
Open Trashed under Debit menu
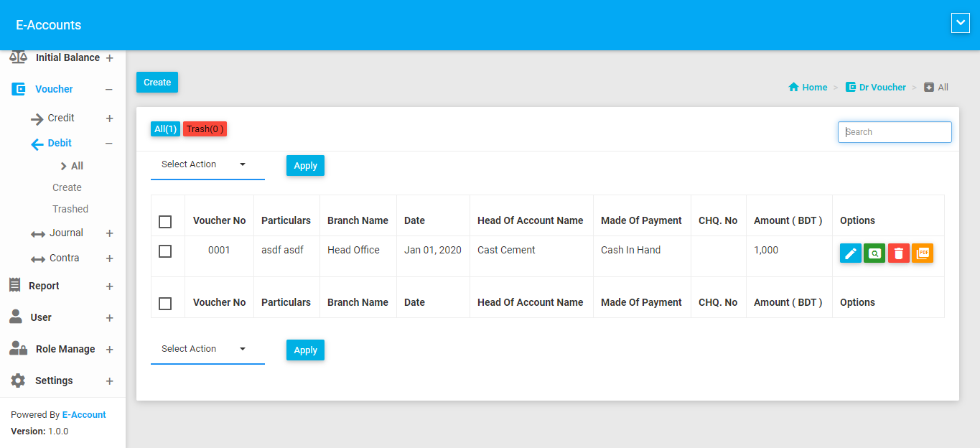coord(70,209)
